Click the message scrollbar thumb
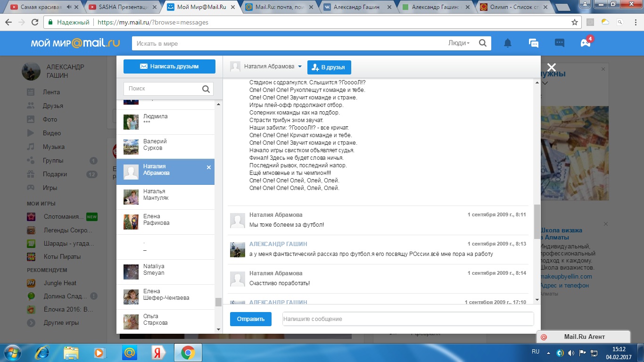644x362 pixels. 537,222
